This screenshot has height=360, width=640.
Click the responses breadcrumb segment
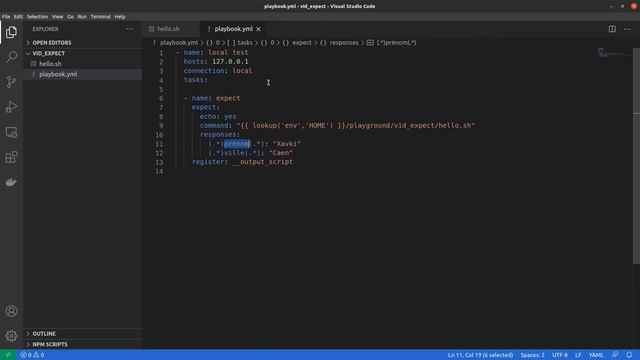[x=344, y=42]
